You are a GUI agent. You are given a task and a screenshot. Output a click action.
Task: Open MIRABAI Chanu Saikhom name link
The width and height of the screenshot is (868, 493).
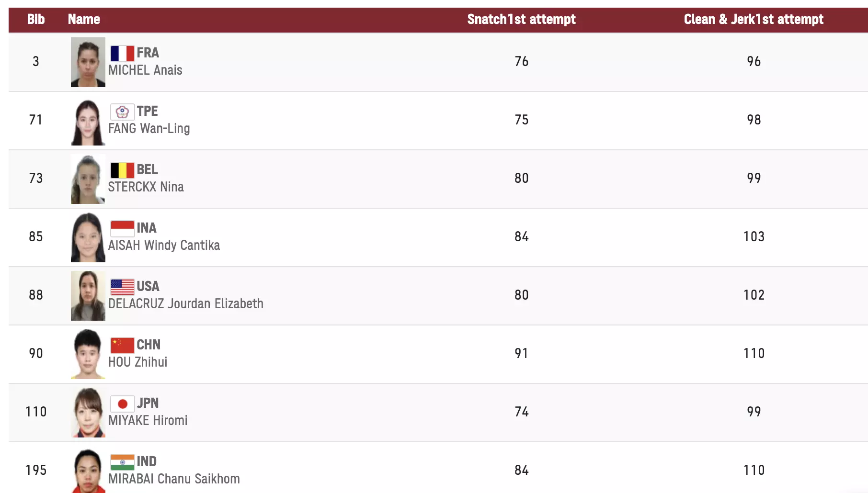tap(174, 479)
